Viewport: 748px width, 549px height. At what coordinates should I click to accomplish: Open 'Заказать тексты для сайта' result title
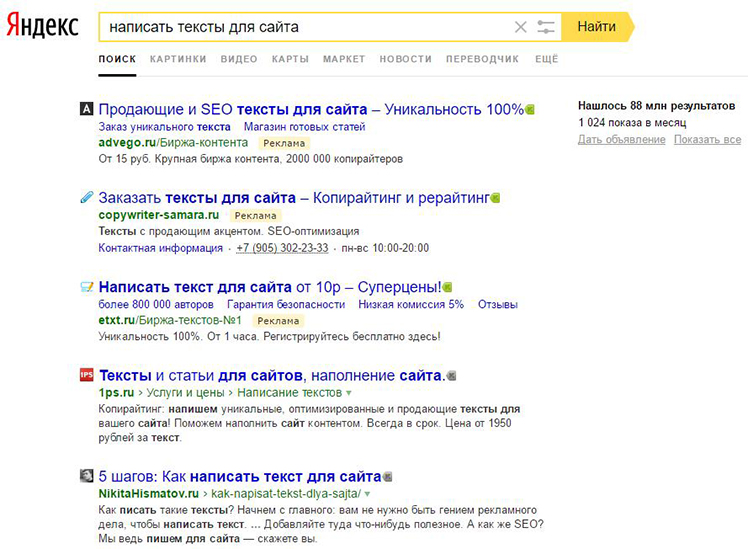tap(294, 197)
